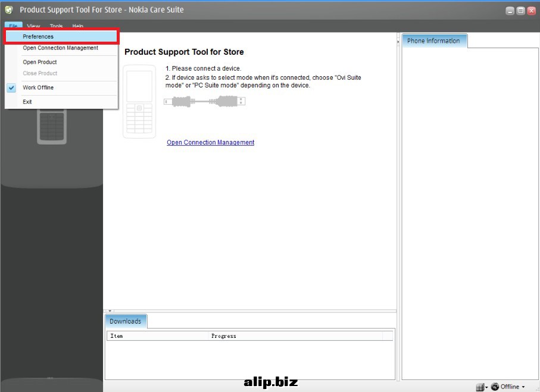The width and height of the screenshot is (540, 392).
Task: Open the Help menu
Action: [x=78, y=26]
